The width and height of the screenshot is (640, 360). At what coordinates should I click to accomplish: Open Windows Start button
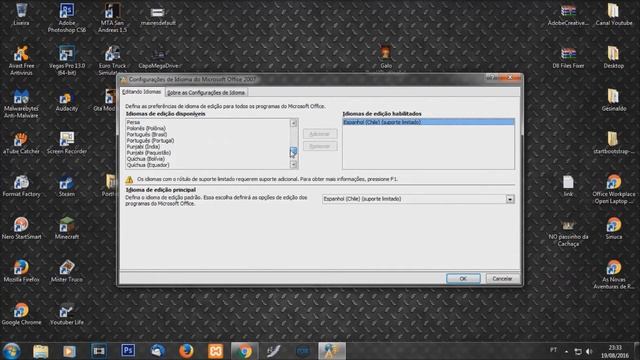(11, 351)
